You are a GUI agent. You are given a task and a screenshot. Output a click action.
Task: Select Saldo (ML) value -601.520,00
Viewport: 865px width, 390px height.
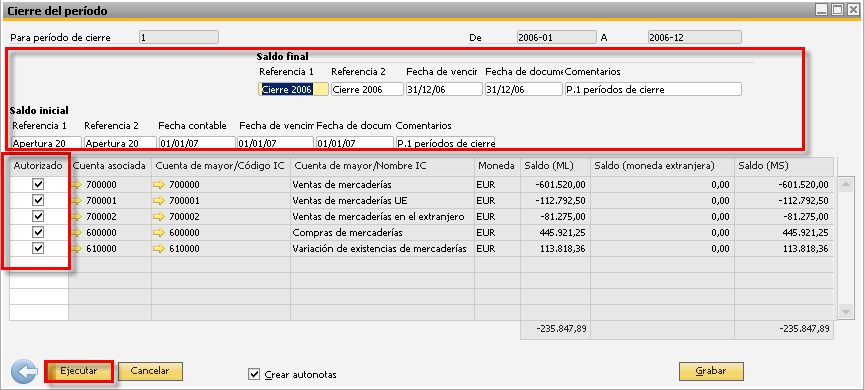556,185
